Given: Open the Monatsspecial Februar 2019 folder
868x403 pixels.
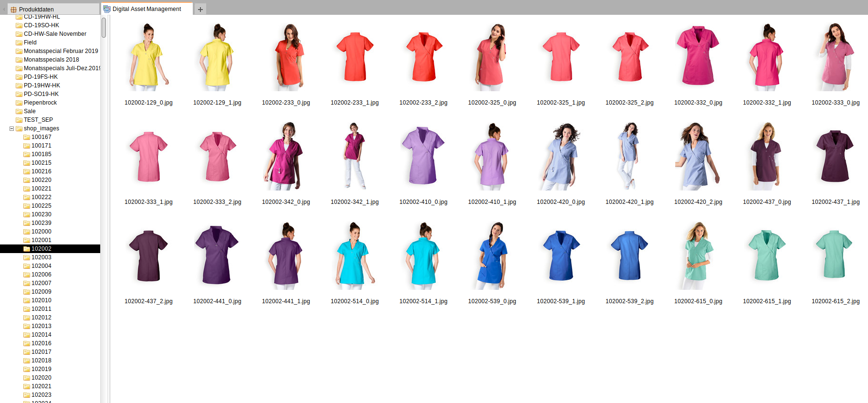Looking at the screenshot, I should (x=61, y=51).
